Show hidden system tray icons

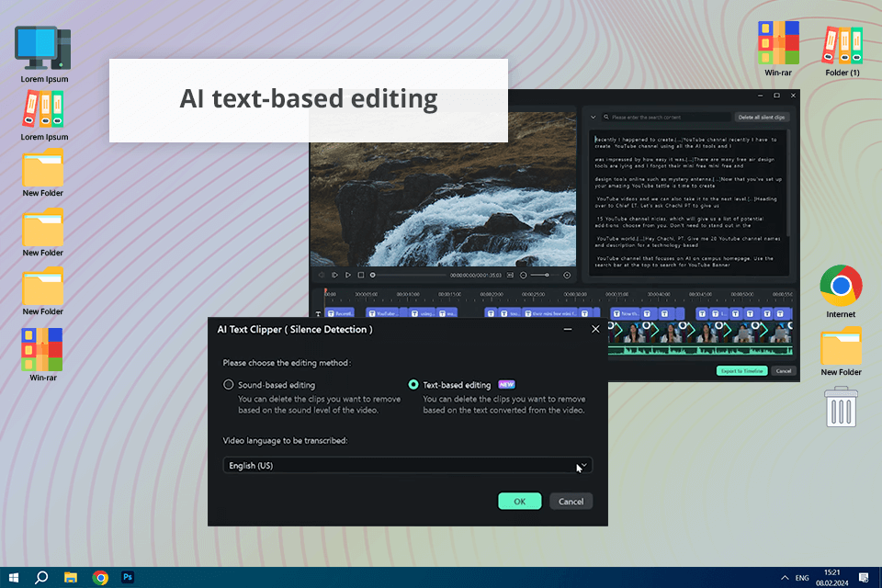(785, 578)
